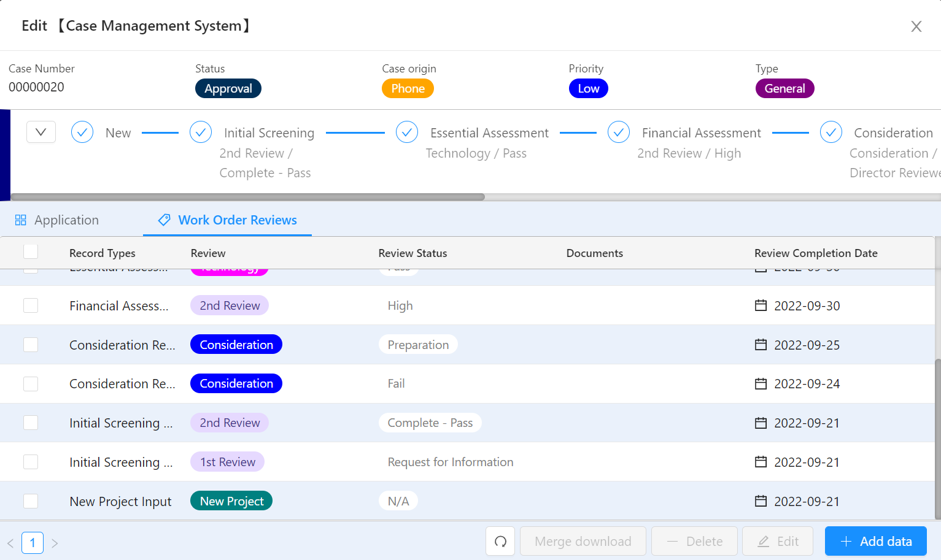
Task: Go to next page using right arrow
Action: (55, 543)
